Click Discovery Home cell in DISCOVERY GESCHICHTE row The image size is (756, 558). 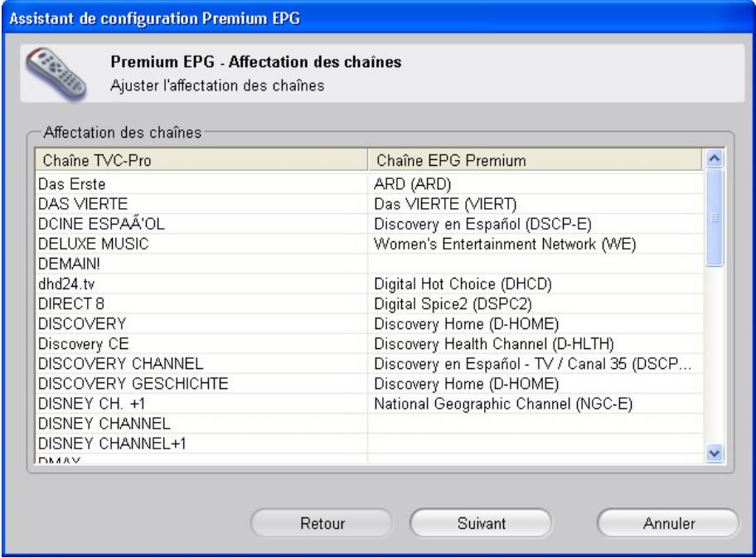tap(535, 384)
